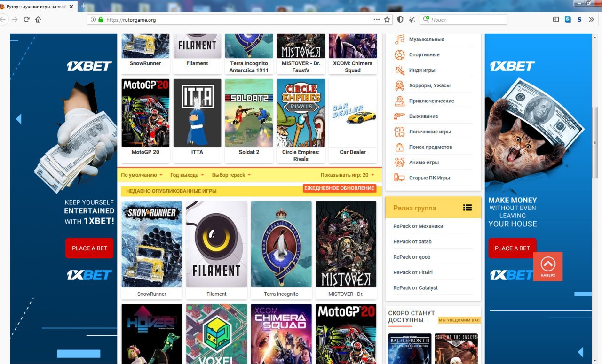The height and width of the screenshot is (364, 602).
Task: Open the Circle Empires Rivals cover
Action: (x=301, y=113)
